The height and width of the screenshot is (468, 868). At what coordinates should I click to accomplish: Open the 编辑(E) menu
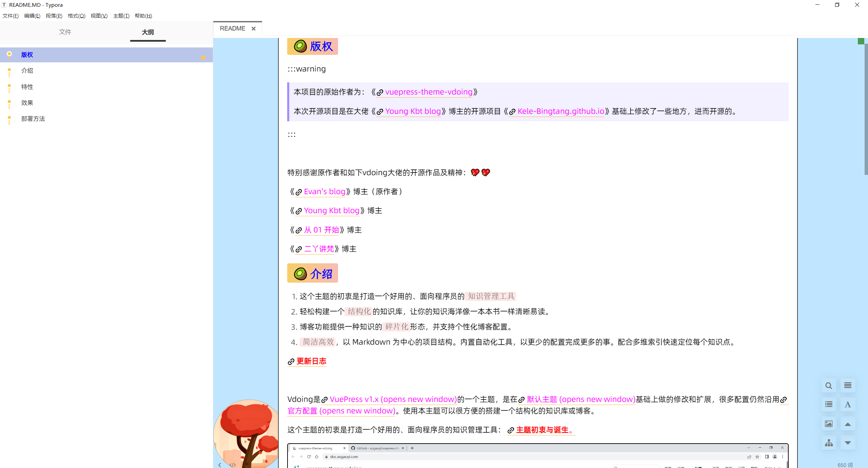(32, 16)
